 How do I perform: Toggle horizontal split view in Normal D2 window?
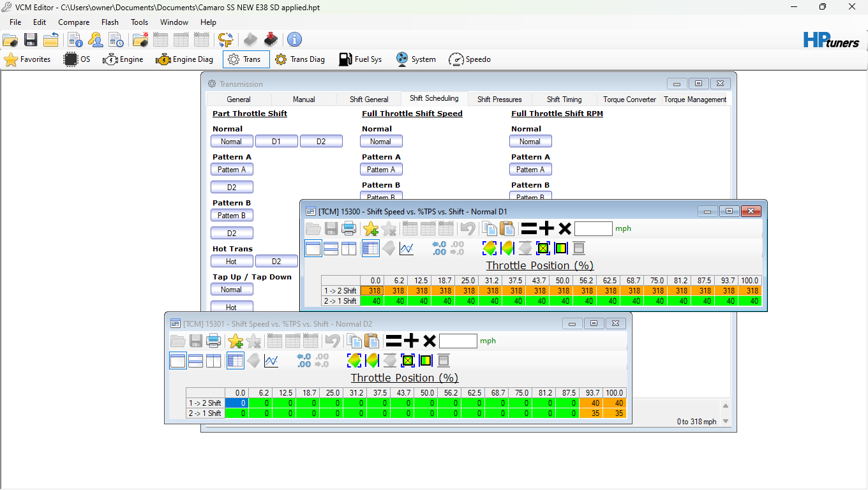(x=195, y=361)
